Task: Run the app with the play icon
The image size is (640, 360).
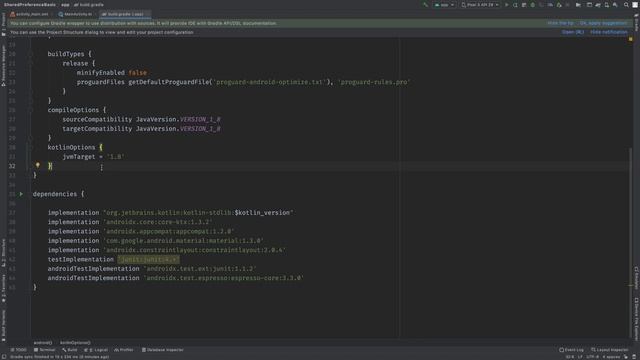Action: pos(507,5)
